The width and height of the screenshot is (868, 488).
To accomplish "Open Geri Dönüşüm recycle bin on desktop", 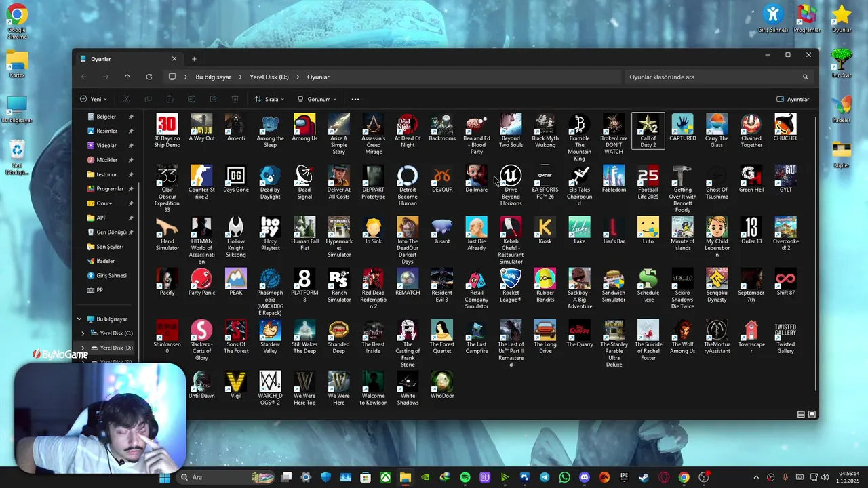I will (17, 157).
